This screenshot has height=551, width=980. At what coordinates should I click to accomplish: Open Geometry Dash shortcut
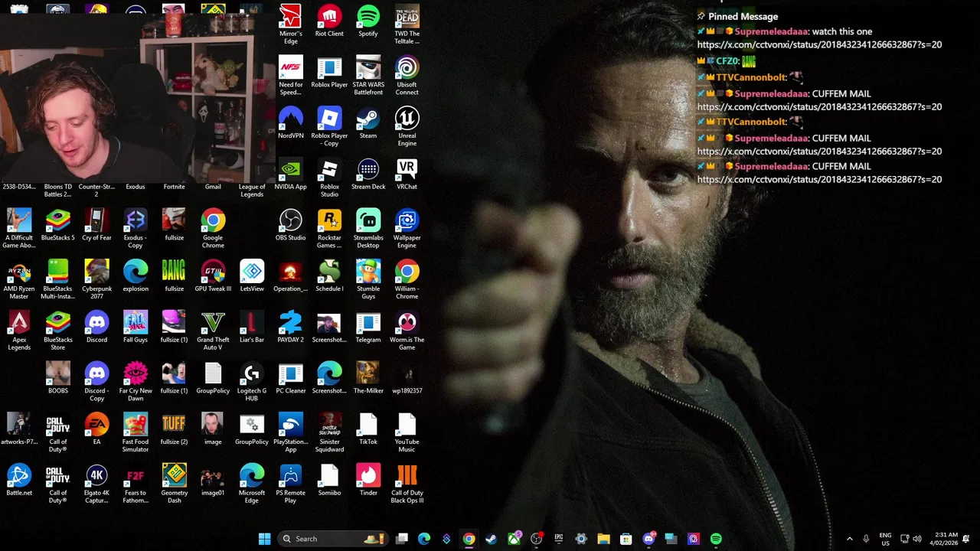tap(174, 484)
